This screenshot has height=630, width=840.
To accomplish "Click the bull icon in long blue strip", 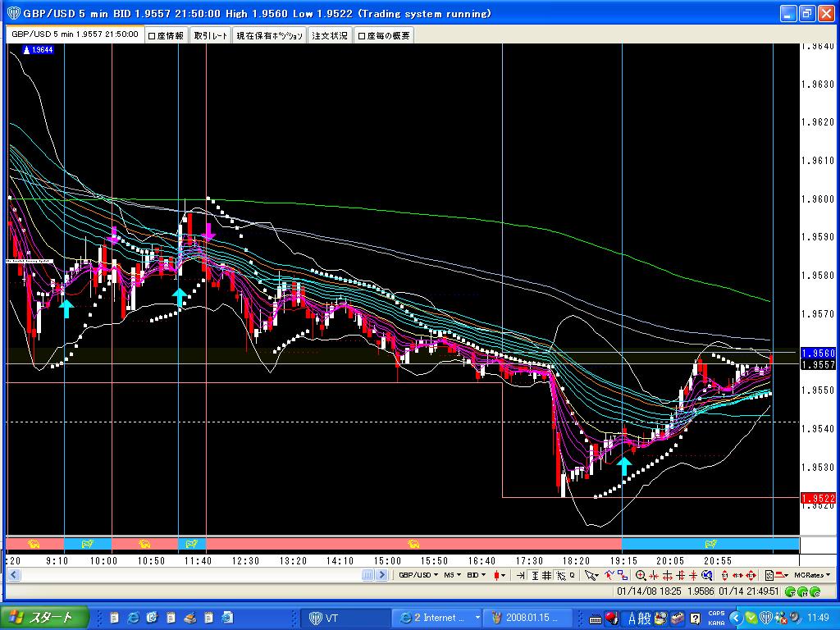I will (711, 544).
